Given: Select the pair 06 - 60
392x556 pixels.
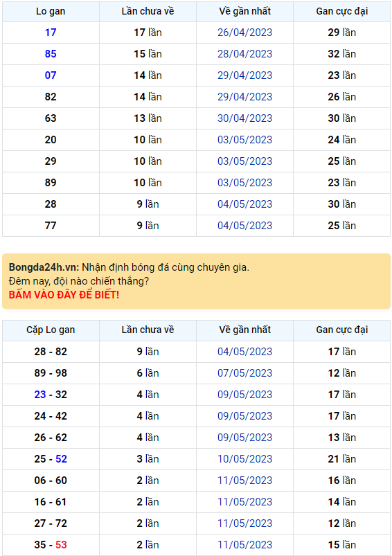Looking at the screenshot, I should 51,481.
